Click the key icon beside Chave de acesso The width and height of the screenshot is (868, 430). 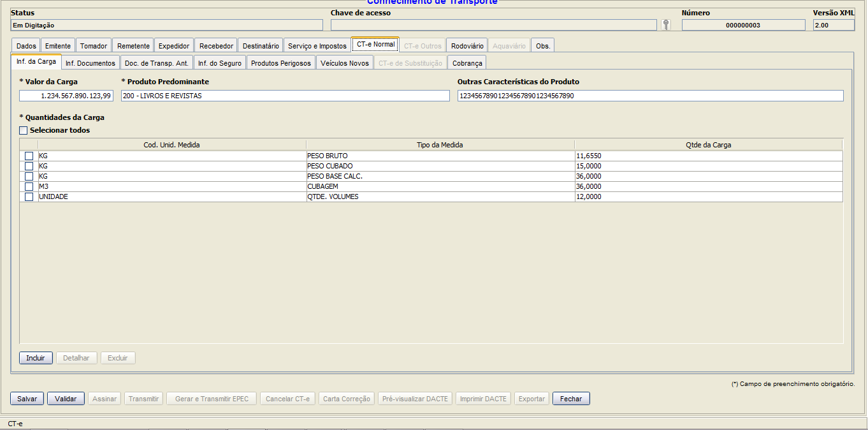pyautogui.click(x=666, y=25)
